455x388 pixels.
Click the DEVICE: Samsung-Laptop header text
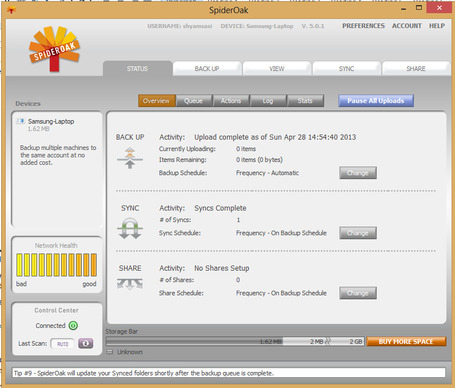(257, 26)
